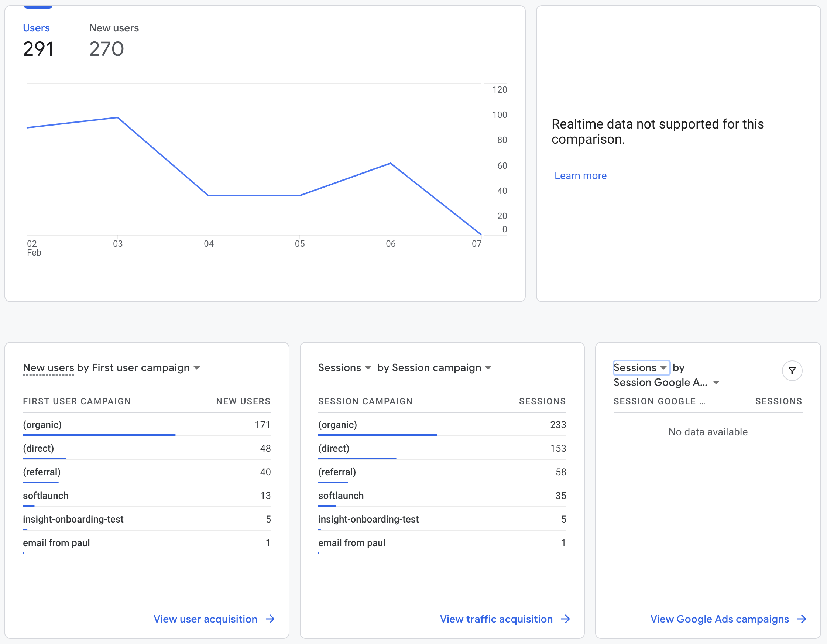Click the NEW USERS column header
Screen dimensions: 827x644
point(243,401)
